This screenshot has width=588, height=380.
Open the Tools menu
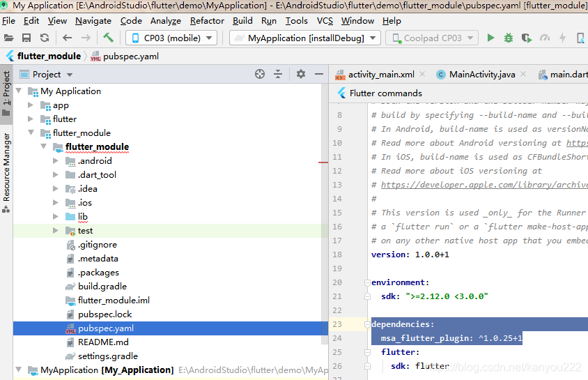(x=296, y=21)
